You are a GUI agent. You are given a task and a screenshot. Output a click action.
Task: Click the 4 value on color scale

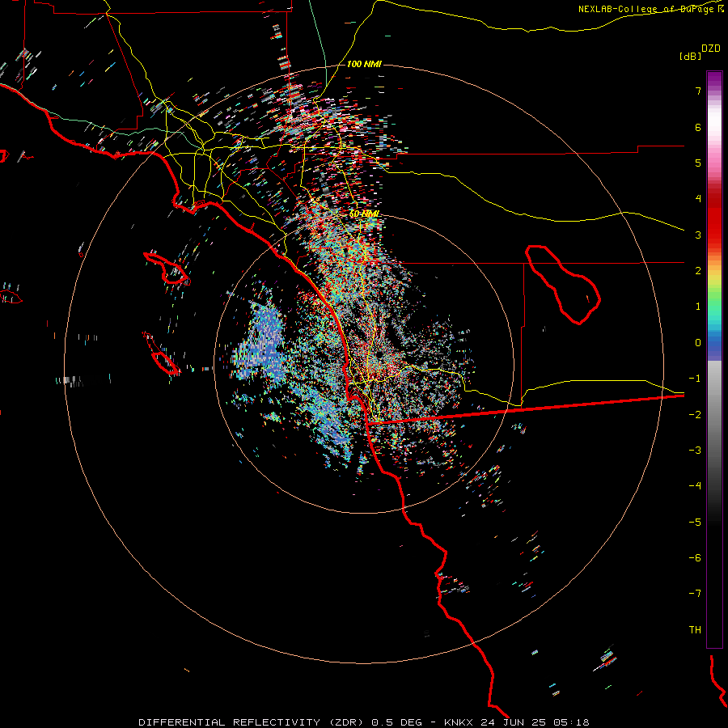pyautogui.click(x=698, y=199)
